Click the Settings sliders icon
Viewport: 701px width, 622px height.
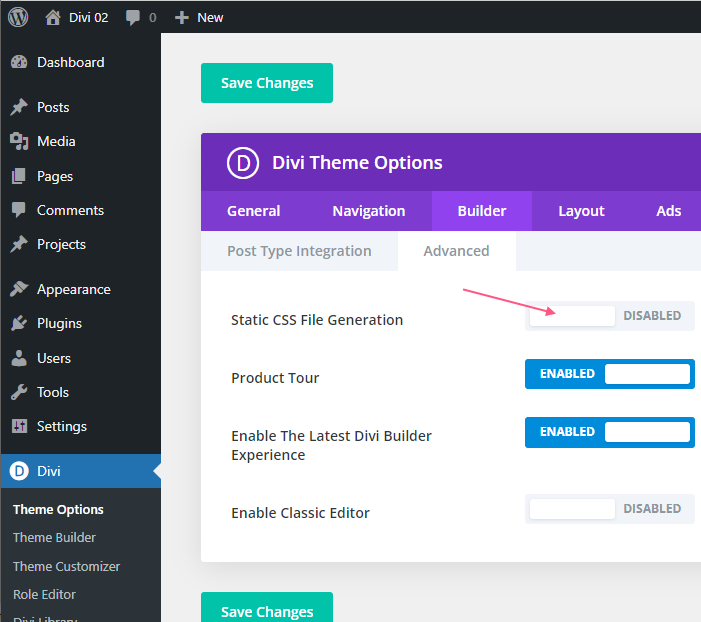pyautogui.click(x=19, y=426)
